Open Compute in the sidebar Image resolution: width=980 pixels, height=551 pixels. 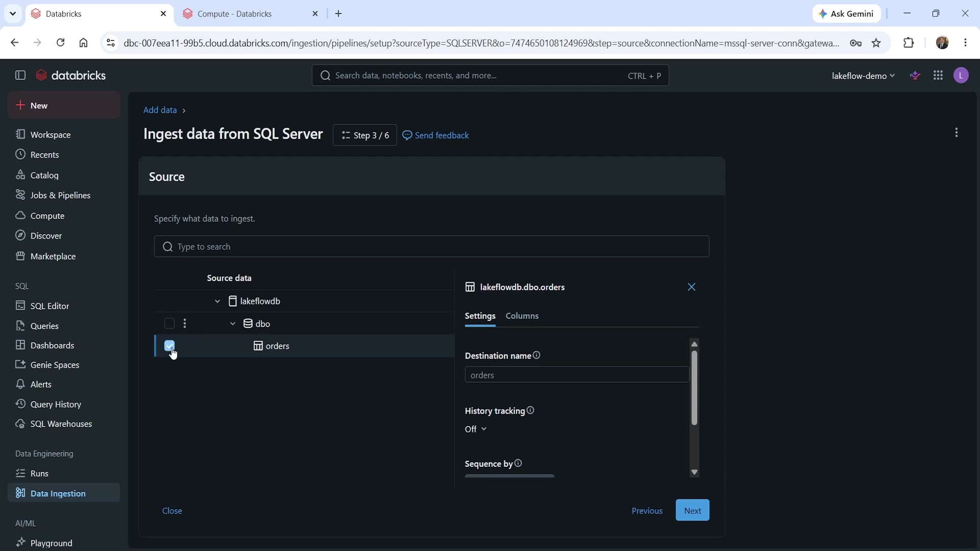[64, 216]
